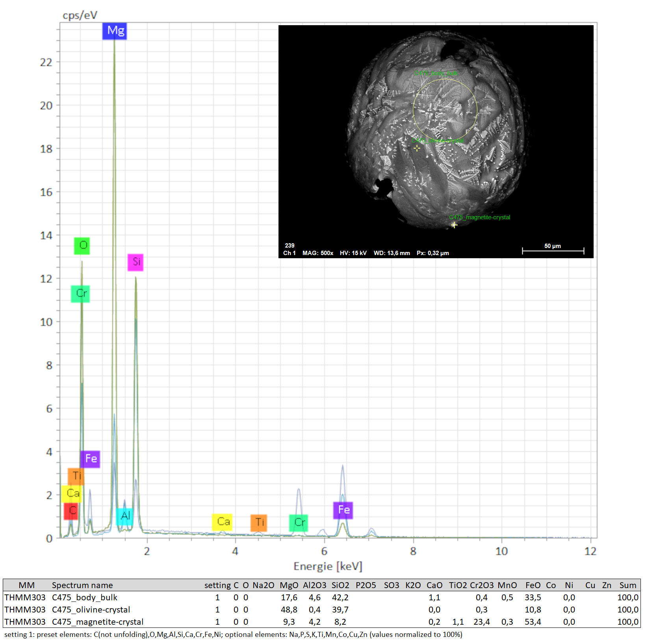646x644 pixels.
Task: Select the magenta Si peak label
Action: (136, 262)
